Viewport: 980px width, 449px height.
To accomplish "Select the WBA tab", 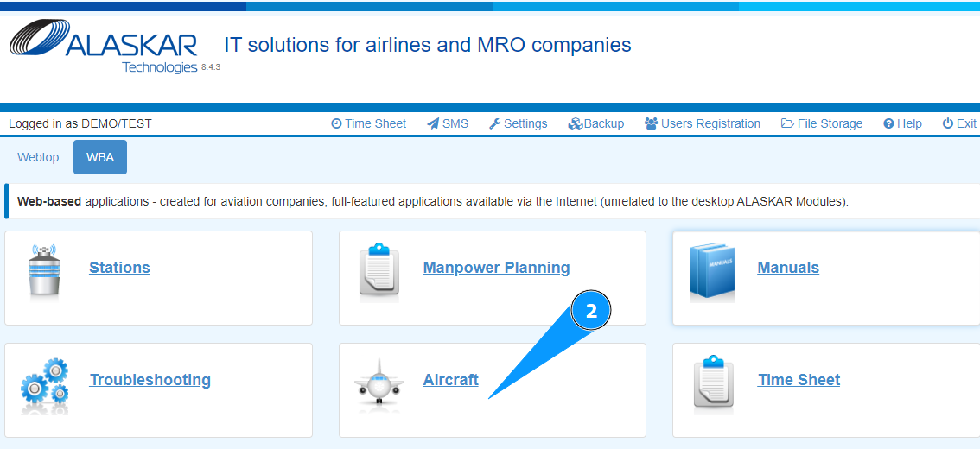I will click(100, 157).
